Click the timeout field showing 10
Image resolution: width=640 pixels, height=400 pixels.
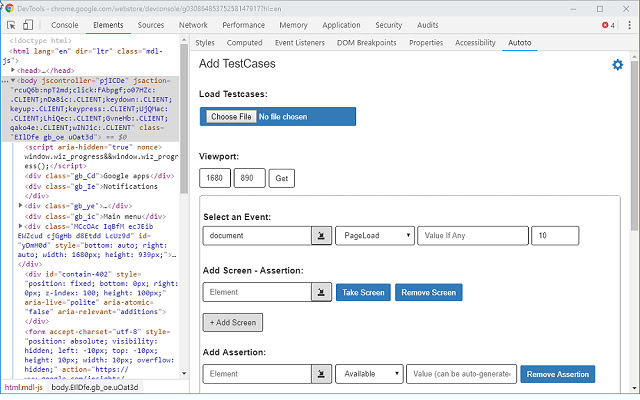point(555,236)
